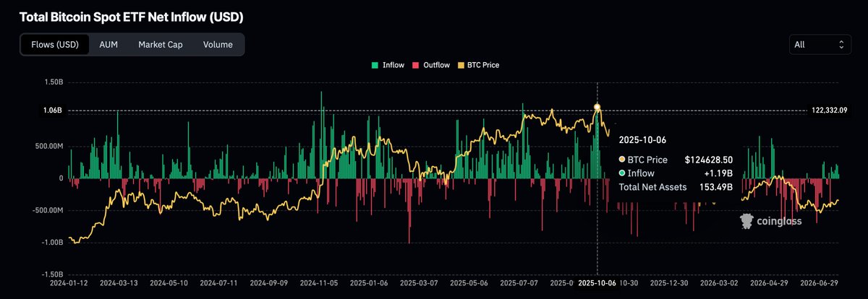Toggle the Inflow legend series
868x299 pixels.
(389, 65)
